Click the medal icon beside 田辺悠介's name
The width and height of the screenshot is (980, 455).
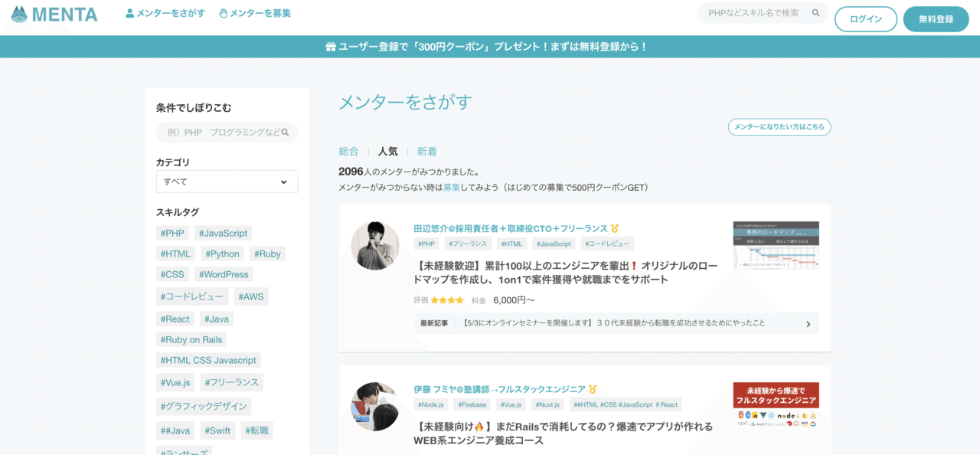coord(615,228)
